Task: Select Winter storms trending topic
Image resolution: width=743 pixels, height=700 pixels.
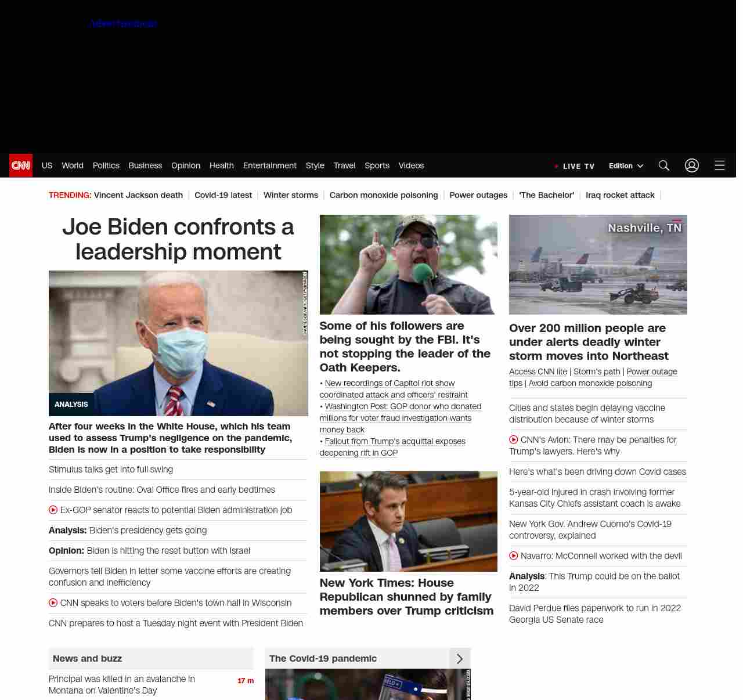Action: (x=290, y=195)
